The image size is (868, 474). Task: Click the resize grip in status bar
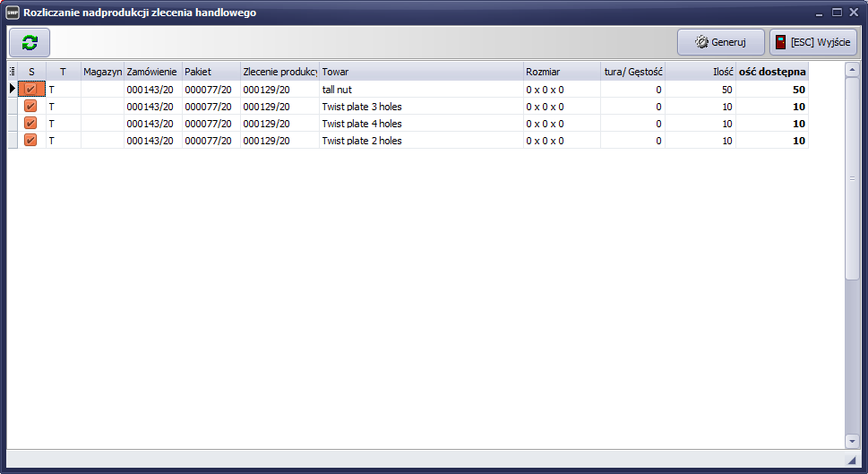[850, 460]
